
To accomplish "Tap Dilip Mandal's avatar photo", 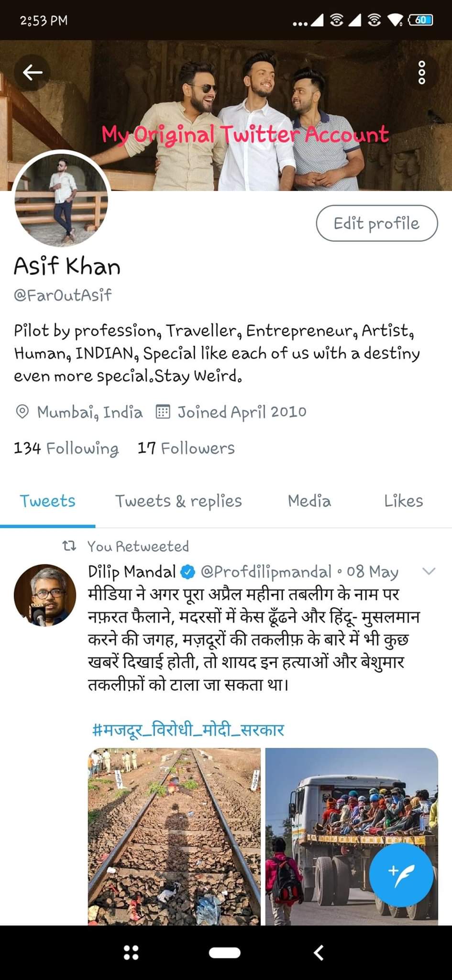I will click(x=45, y=596).
